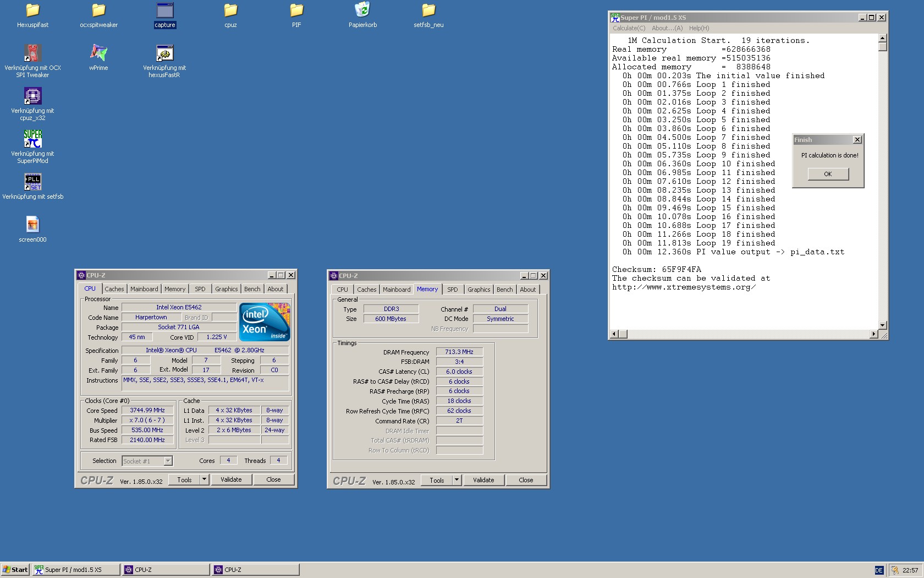Switch to Bench tab in right CPU-Z
924x578 pixels.
[505, 290]
